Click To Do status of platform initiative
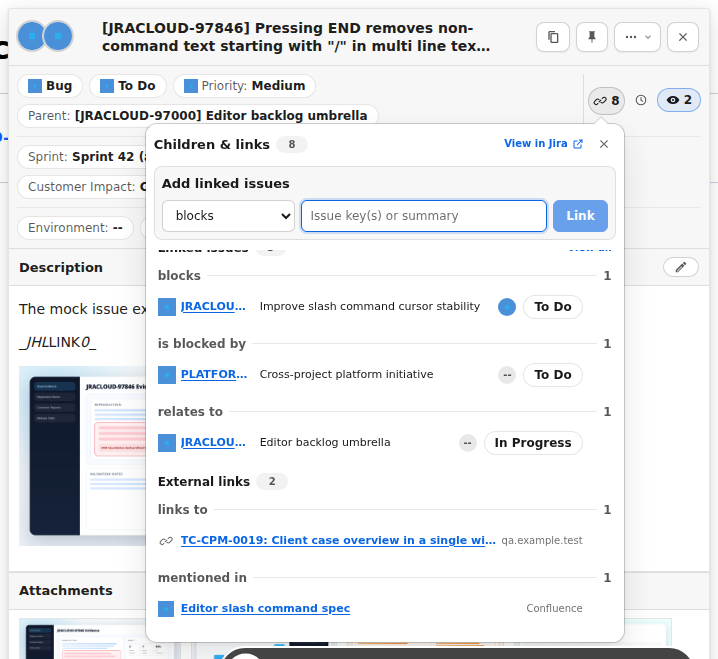 tap(553, 375)
